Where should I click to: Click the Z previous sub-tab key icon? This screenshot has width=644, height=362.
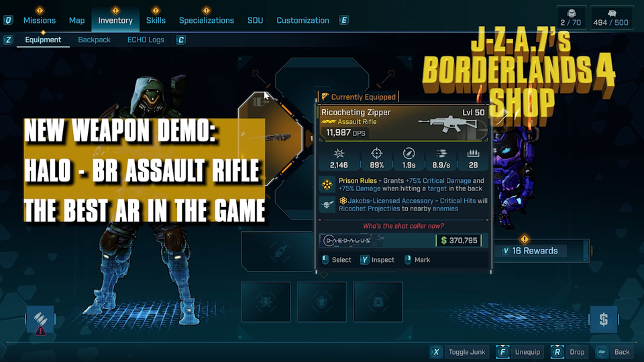[x=8, y=40]
